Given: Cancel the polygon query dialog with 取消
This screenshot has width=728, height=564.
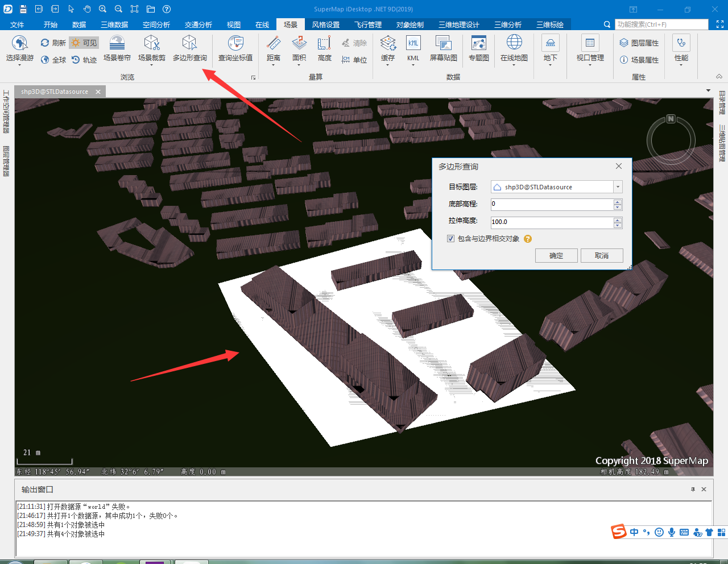Looking at the screenshot, I should [x=602, y=256].
